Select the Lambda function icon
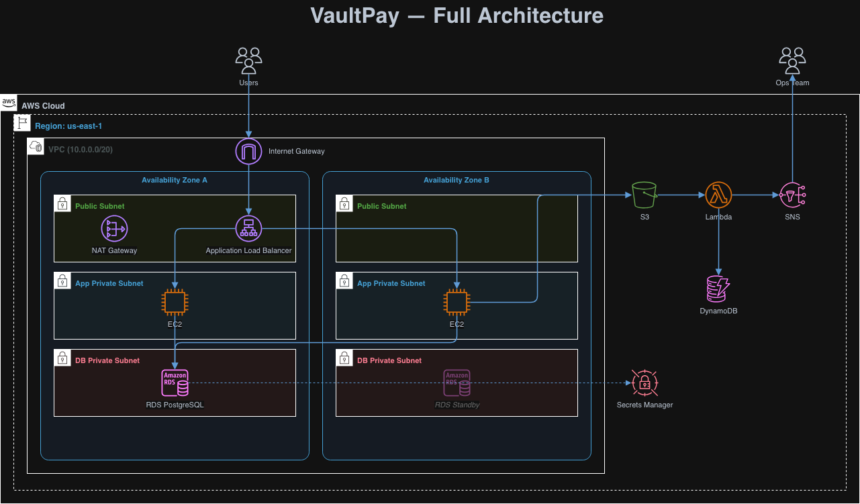This screenshot has width=860, height=504. click(718, 195)
